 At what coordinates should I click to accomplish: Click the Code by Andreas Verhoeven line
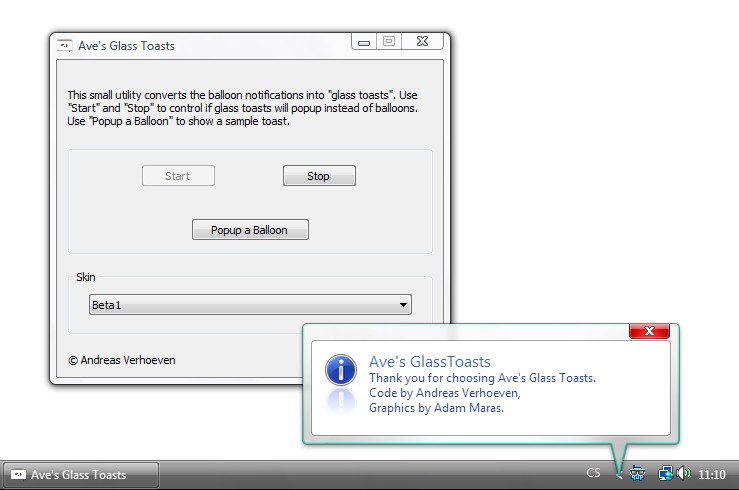444,392
